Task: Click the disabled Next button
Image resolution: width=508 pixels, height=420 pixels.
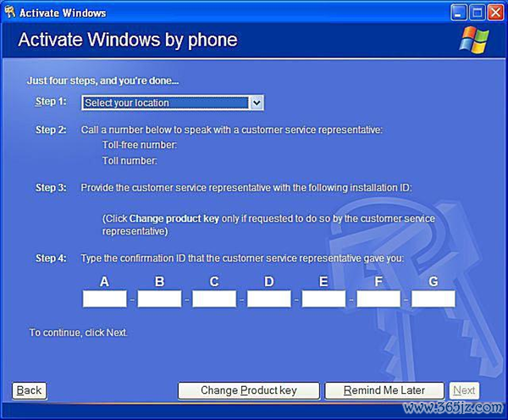Action: (x=464, y=390)
